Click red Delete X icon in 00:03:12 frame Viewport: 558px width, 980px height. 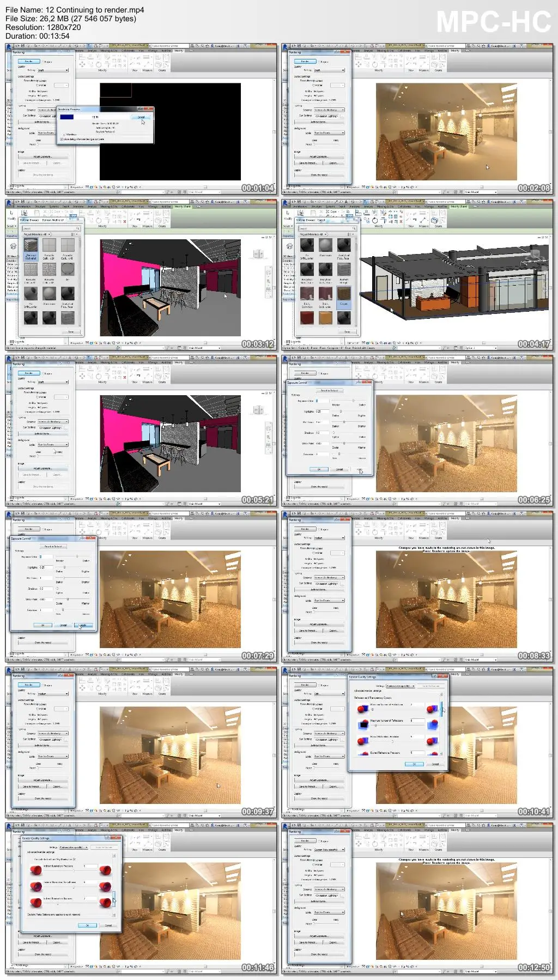(x=125, y=221)
